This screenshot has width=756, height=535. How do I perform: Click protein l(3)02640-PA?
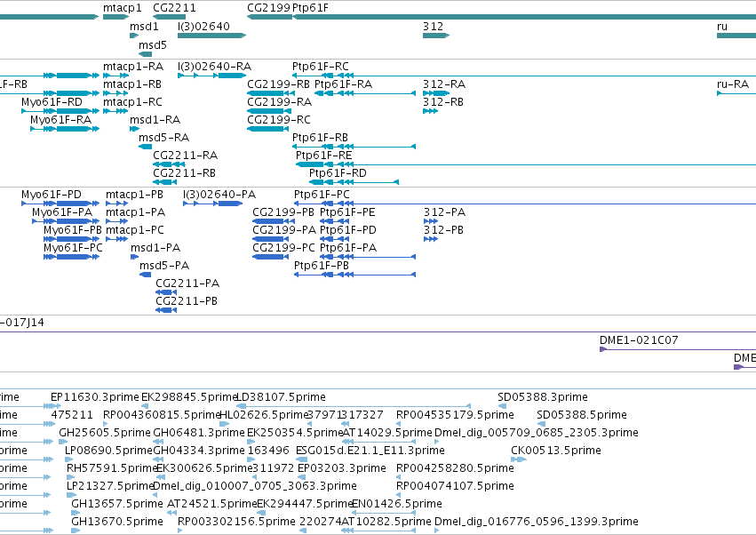tap(219, 195)
